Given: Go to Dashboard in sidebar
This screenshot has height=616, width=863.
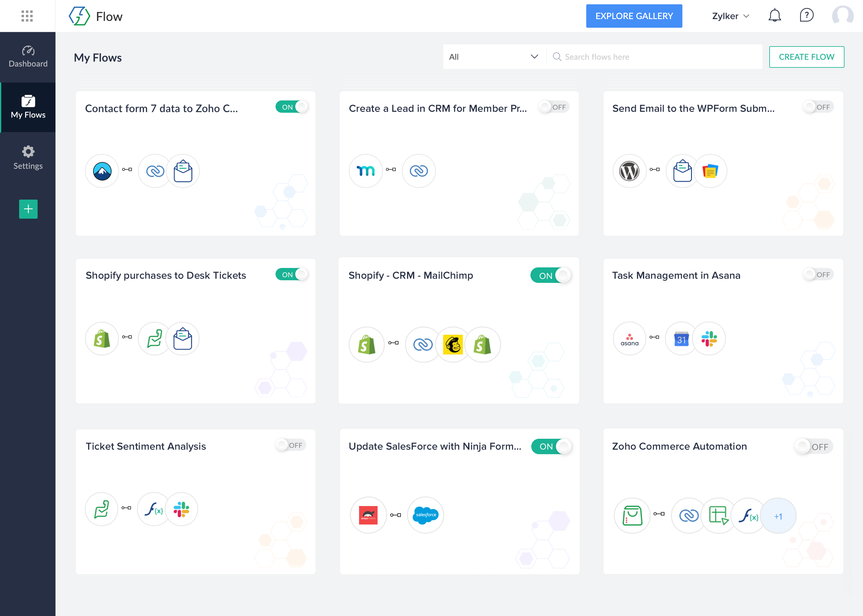Looking at the screenshot, I should pos(28,57).
